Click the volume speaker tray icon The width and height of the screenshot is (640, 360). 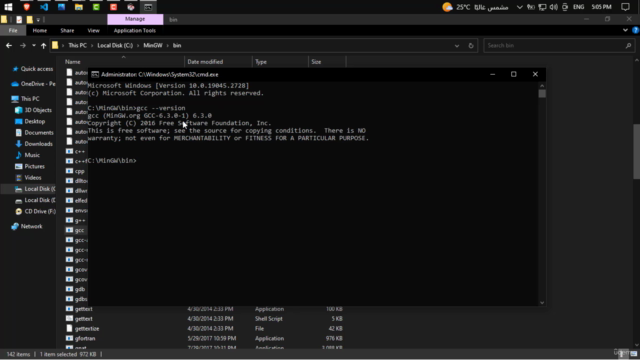[x=553, y=7]
